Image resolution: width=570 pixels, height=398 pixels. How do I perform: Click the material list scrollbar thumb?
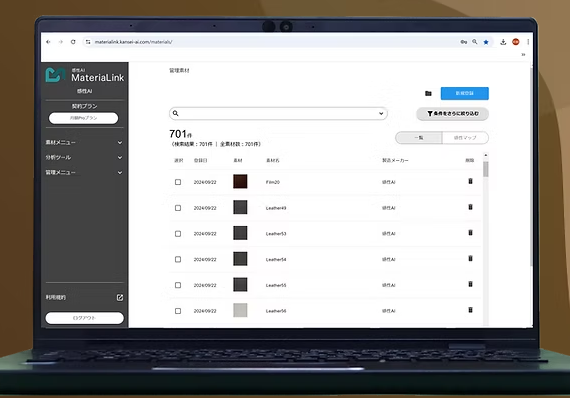pyautogui.click(x=486, y=169)
